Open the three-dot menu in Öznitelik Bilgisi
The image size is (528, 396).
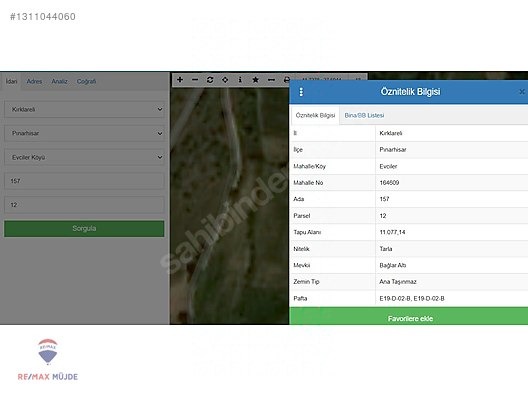[301, 92]
